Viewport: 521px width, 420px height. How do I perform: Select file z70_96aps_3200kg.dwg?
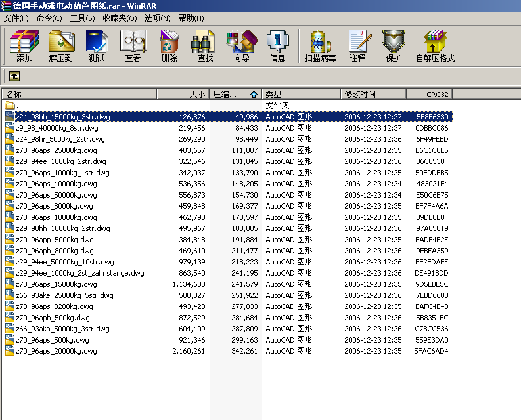click(229, 306)
